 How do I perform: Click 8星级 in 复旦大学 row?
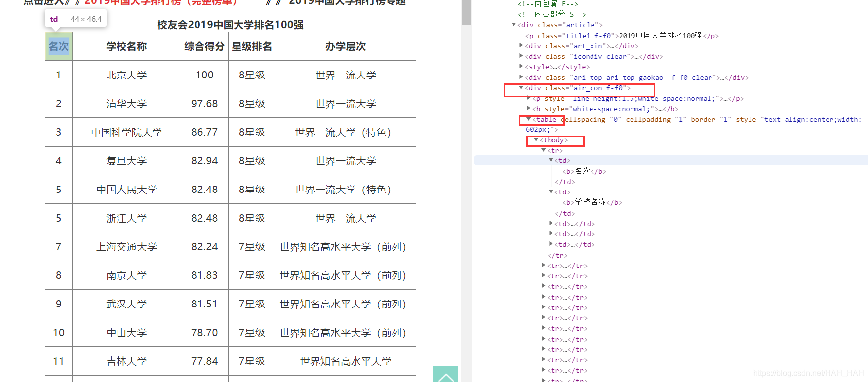click(252, 161)
